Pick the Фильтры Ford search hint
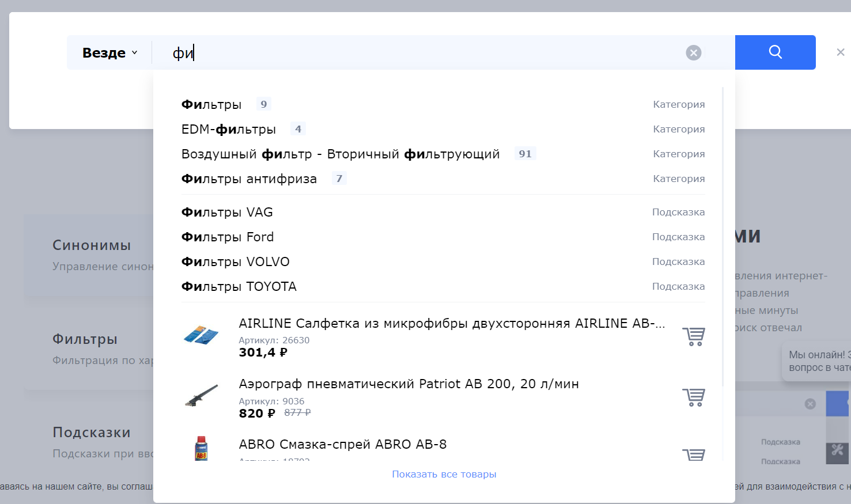This screenshot has height=504, width=851. pos(228,237)
